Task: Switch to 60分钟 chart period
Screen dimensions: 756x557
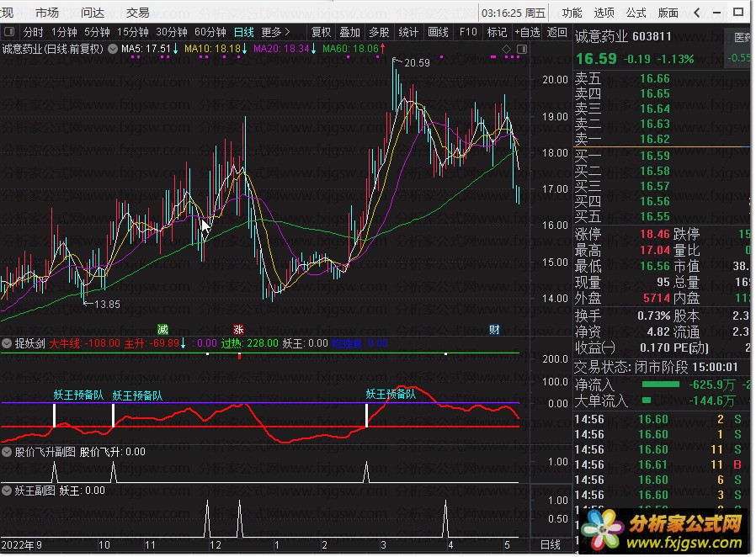Action: click(x=210, y=32)
